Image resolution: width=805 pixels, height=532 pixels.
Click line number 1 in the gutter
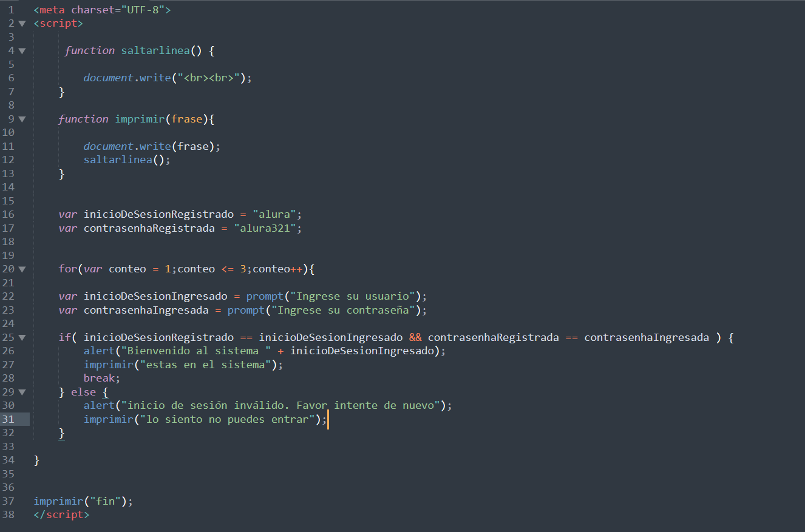click(11, 10)
